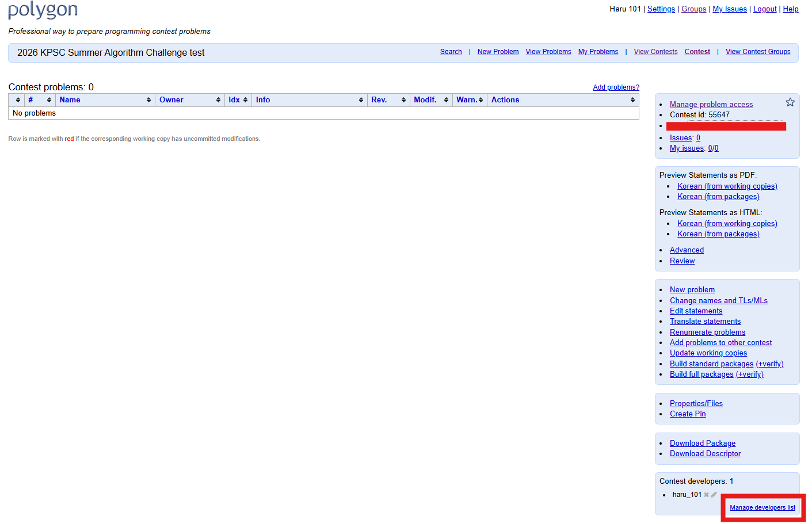Open Change names and TLs/MLs

pyautogui.click(x=719, y=301)
